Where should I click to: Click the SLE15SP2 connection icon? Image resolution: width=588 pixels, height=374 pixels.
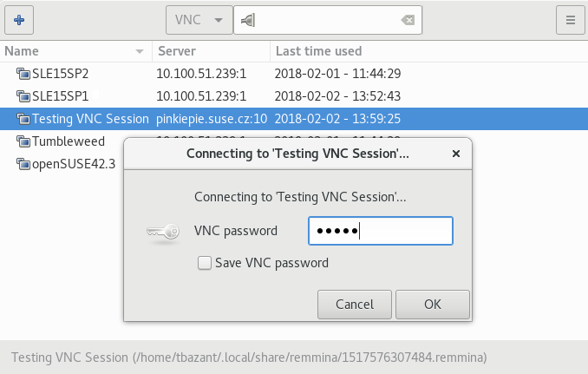pos(23,73)
